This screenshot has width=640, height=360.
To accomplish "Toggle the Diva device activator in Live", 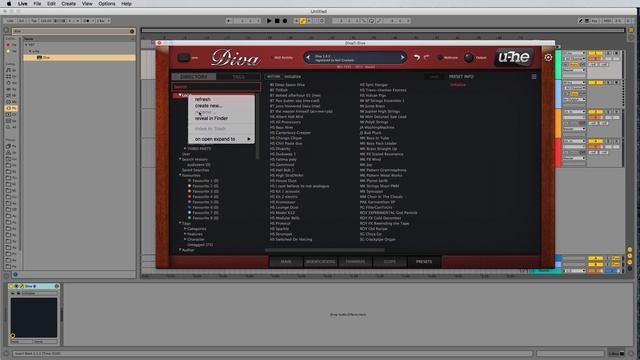I will tap(11, 286).
